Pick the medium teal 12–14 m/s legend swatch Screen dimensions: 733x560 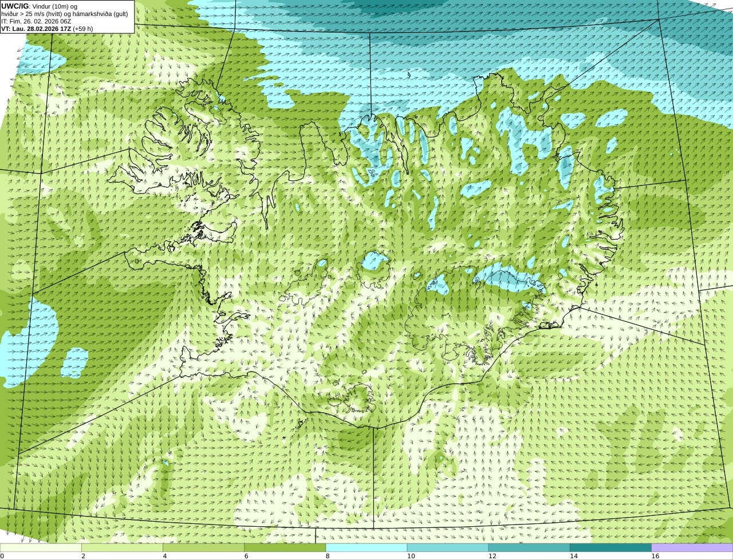coord(529,547)
